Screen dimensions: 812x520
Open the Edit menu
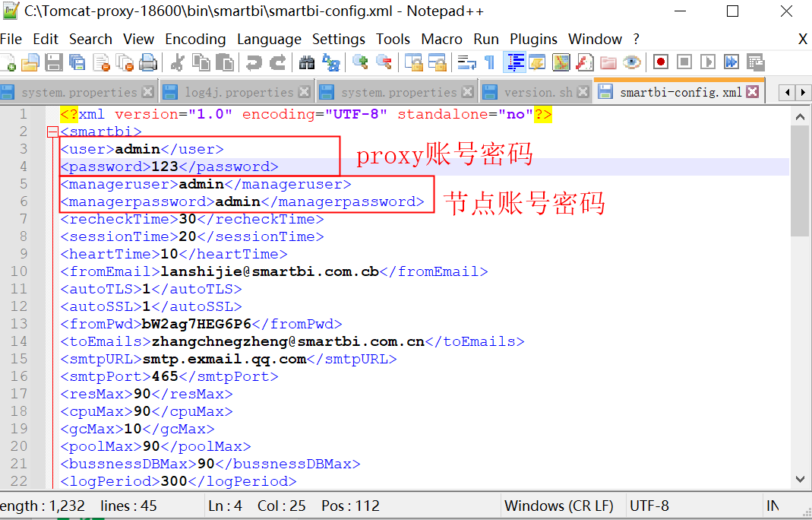pos(46,40)
